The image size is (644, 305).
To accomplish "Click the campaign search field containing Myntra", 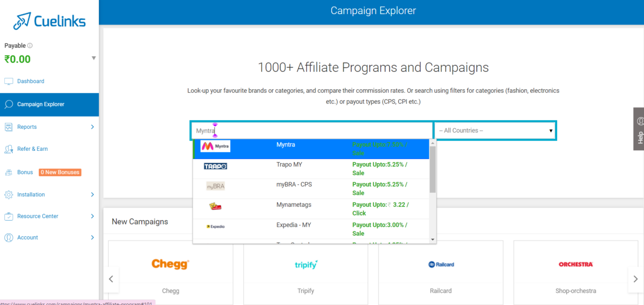I will point(312,130).
